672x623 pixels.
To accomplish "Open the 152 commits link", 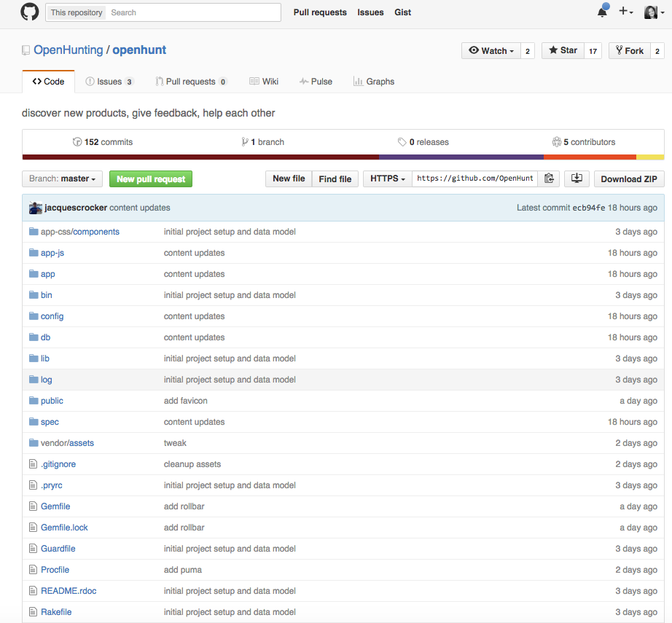I will coord(103,142).
